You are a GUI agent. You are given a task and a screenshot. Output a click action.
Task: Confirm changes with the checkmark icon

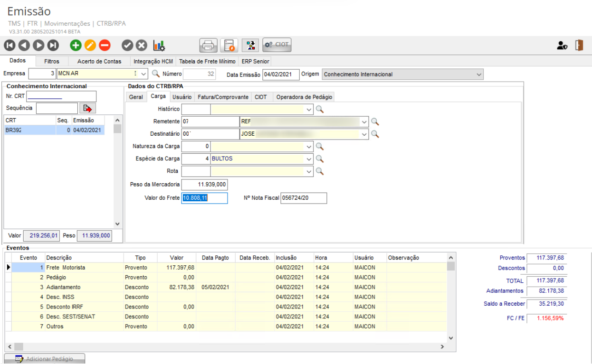coord(127,46)
